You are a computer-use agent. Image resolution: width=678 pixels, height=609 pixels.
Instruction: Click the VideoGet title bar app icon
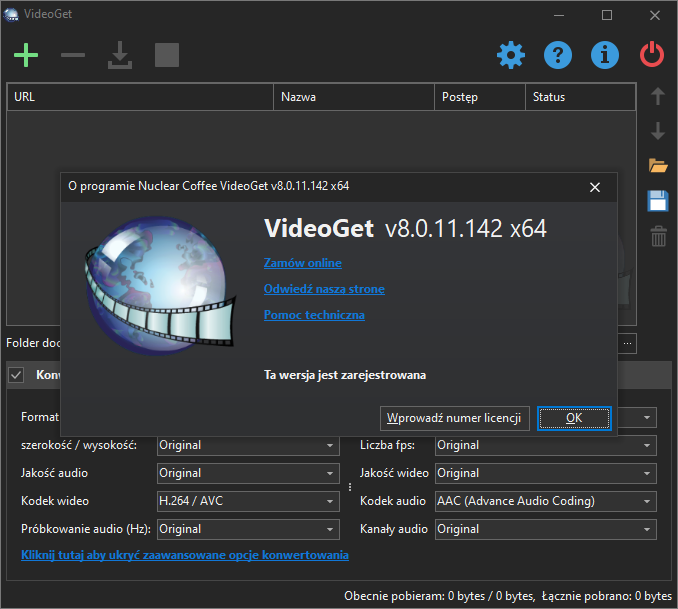[x=11, y=14]
